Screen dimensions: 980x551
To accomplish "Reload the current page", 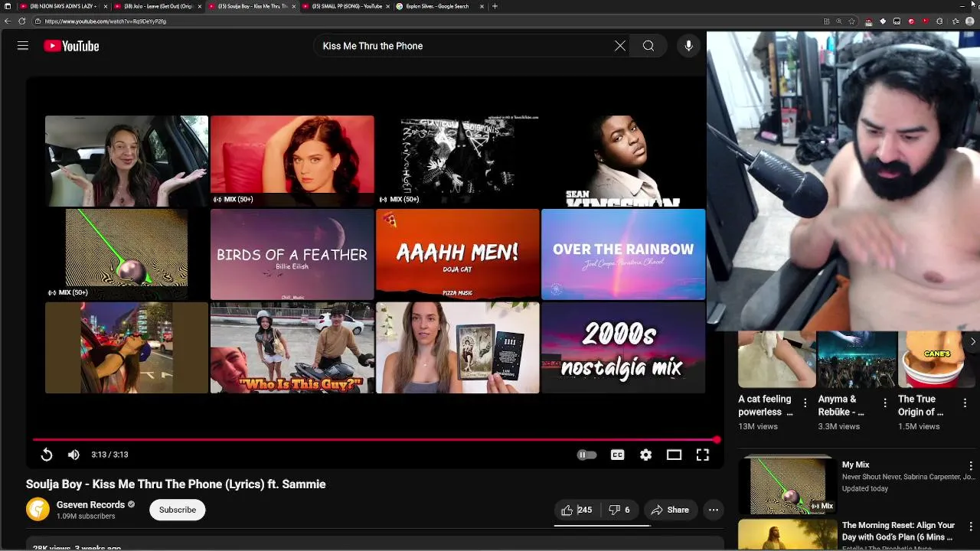I will [x=21, y=21].
